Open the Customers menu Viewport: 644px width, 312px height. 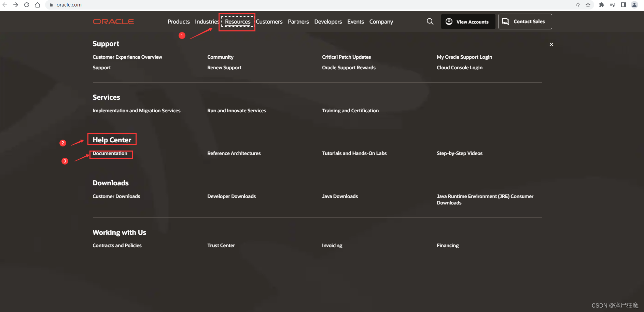(269, 22)
